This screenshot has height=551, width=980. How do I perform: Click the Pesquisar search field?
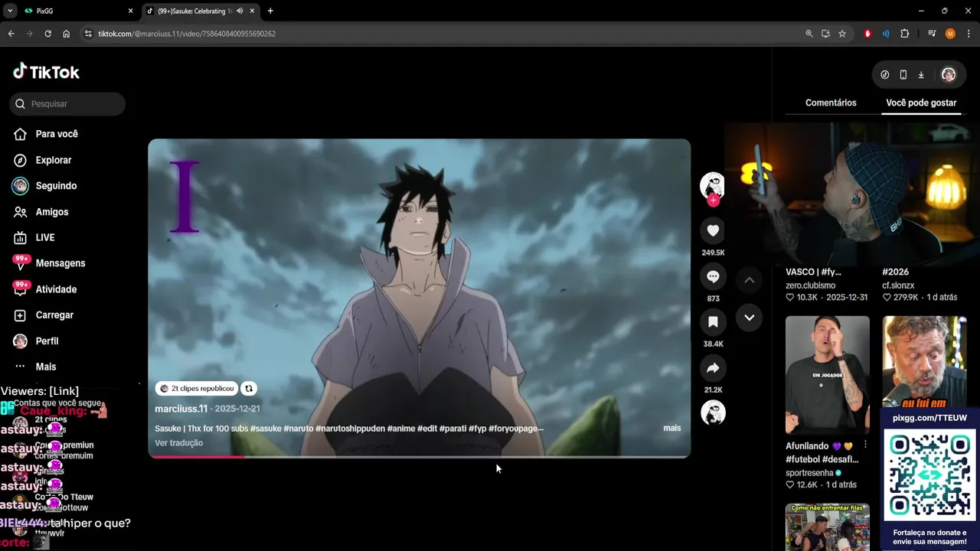[x=67, y=104]
